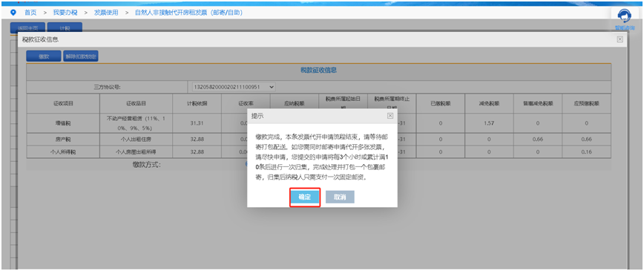Navigate to 发票使用 breadcrumb
644x271 pixels.
pyautogui.click(x=106, y=13)
